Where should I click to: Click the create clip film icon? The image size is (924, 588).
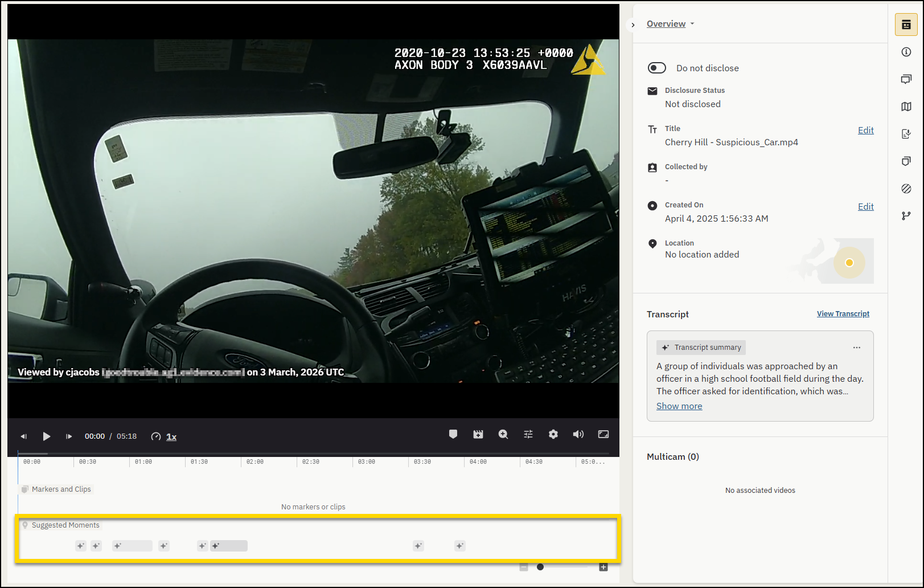(x=478, y=434)
